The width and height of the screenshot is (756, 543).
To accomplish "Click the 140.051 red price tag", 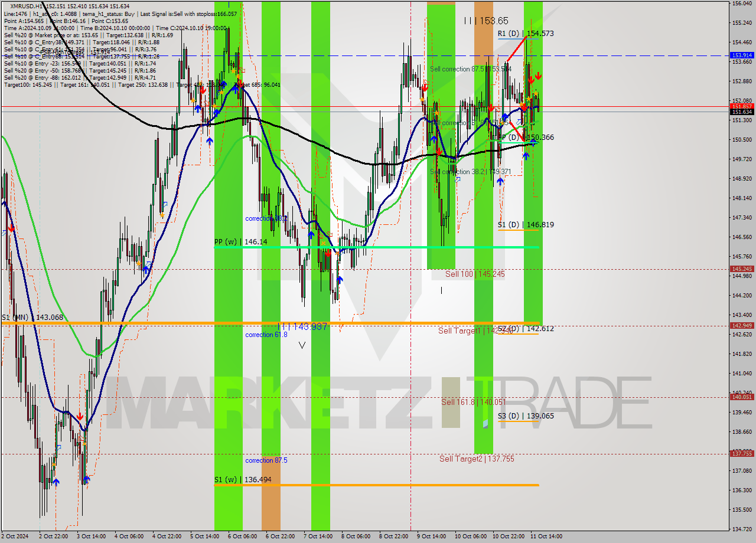I will tap(742, 397).
